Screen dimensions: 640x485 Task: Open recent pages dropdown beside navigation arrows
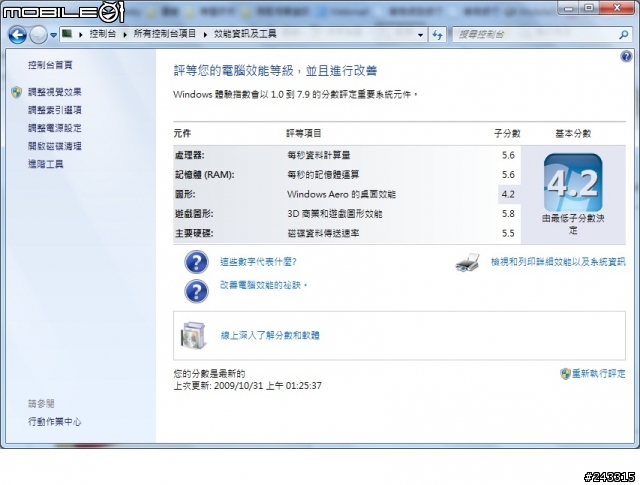coord(53,35)
